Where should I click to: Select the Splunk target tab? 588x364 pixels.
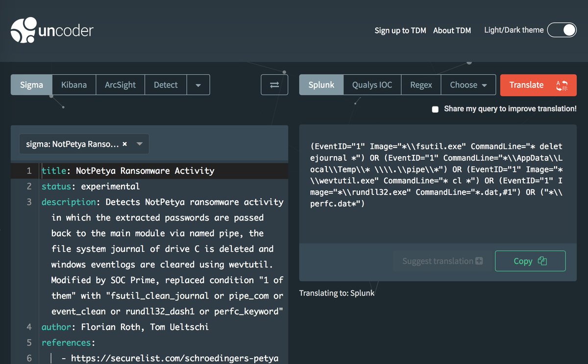pos(321,85)
